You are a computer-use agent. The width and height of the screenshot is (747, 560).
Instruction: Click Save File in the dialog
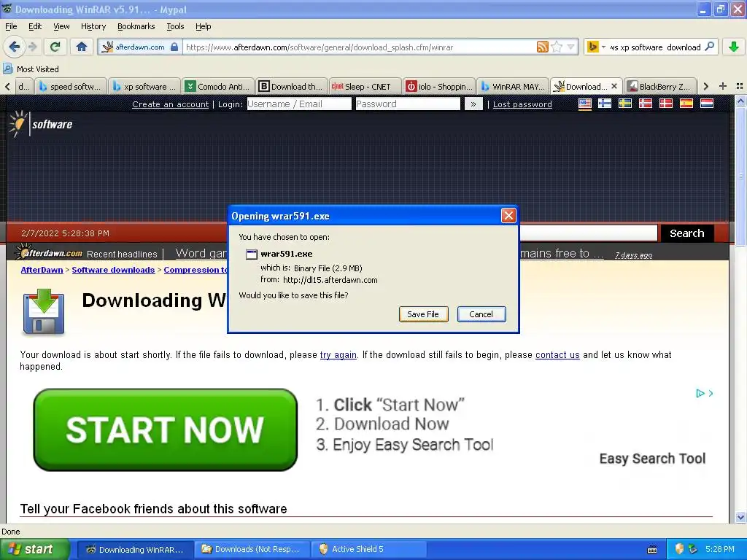(x=423, y=314)
